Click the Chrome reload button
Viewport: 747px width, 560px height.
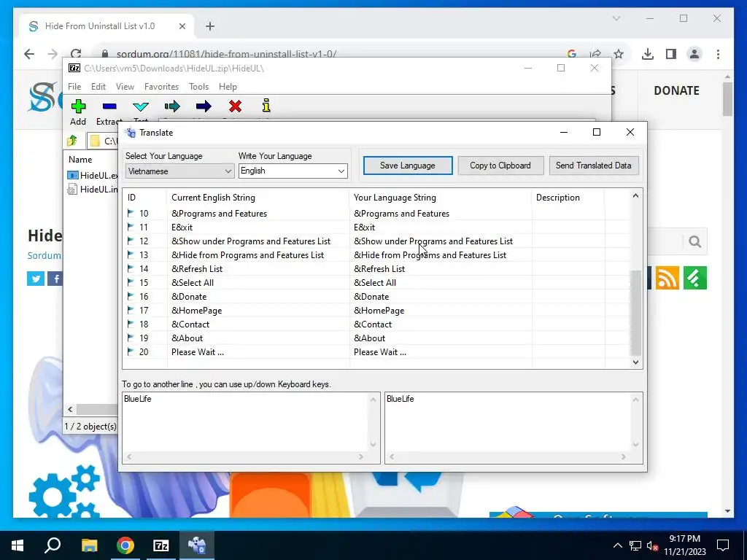(x=76, y=54)
